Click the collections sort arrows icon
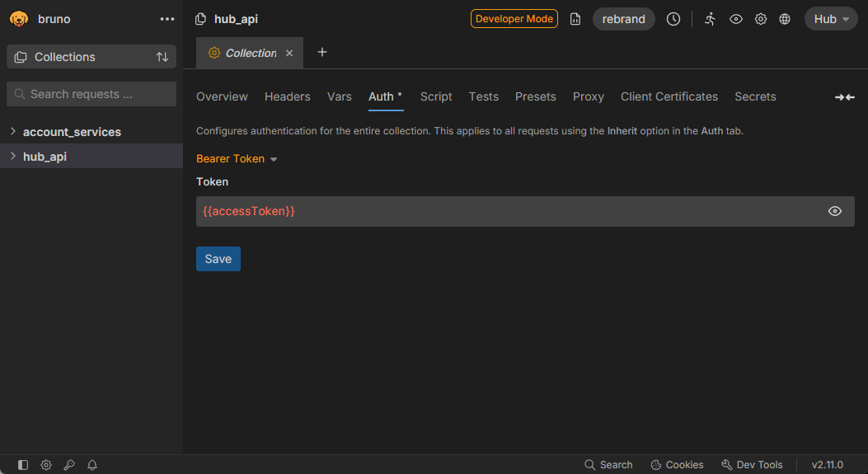The height and width of the screenshot is (474, 868). pyautogui.click(x=162, y=57)
